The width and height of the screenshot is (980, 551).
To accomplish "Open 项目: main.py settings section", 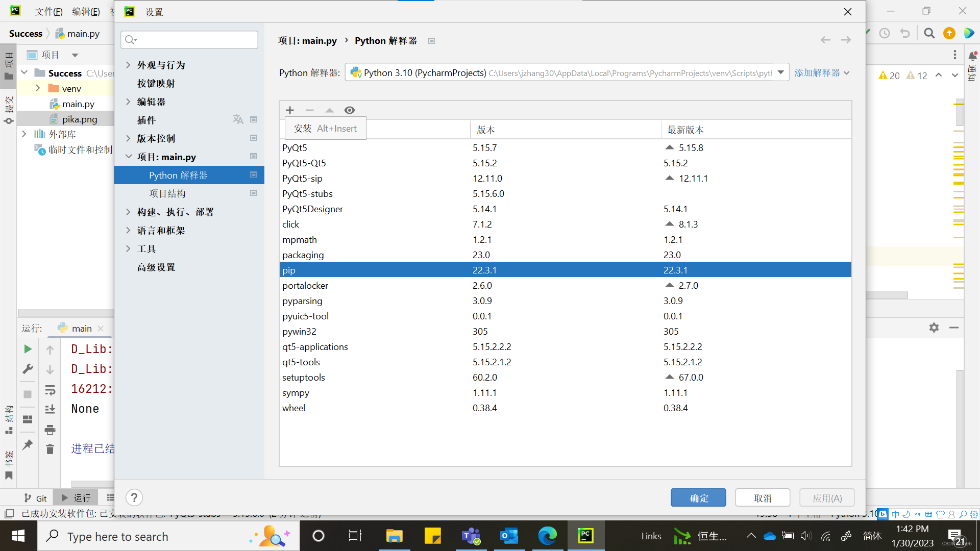I will pyautogui.click(x=167, y=156).
